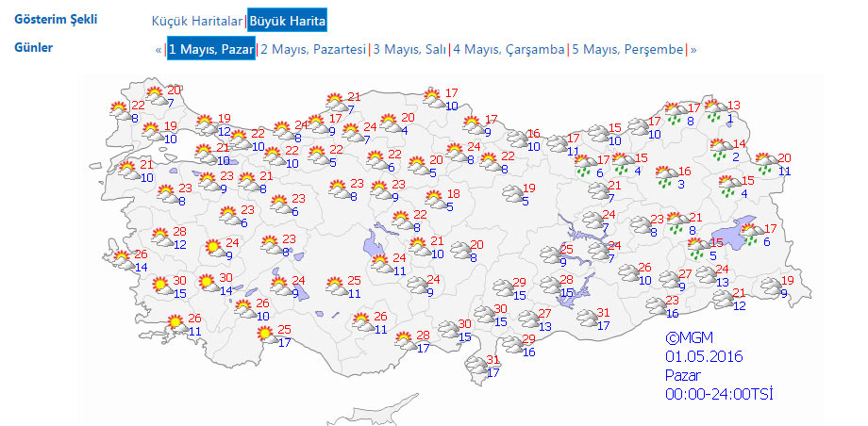Screen dimensions: 868x426
Task: Select the Büyük Harita view
Action: click(x=287, y=21)
